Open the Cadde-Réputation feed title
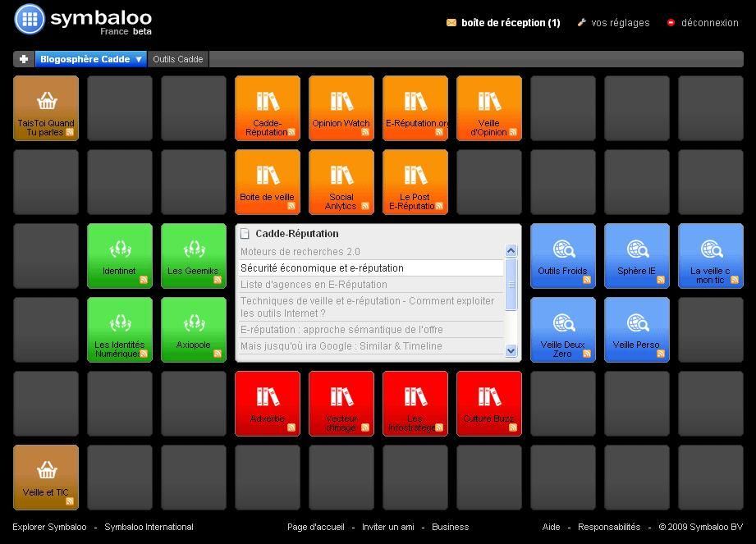Image resolution: width=756 pixels, height=544 pixels. click(x=297, y=234)
